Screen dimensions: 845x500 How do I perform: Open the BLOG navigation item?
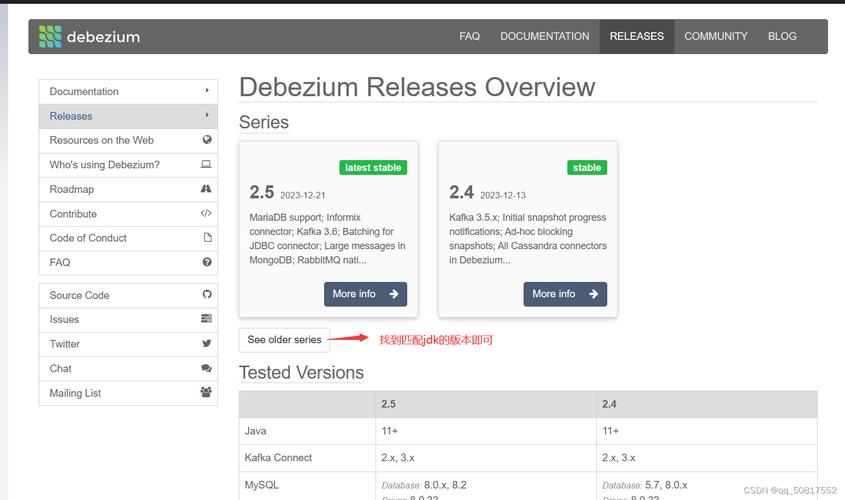coord(782,36)
